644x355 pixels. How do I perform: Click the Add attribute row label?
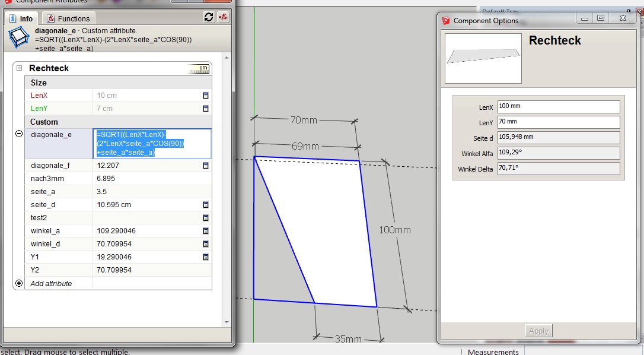[x=52, y=284]
